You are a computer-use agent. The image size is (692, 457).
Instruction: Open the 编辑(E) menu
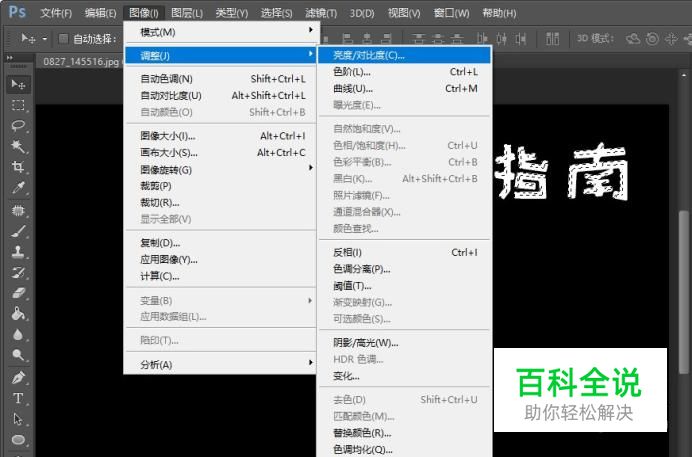click(101, 13)
